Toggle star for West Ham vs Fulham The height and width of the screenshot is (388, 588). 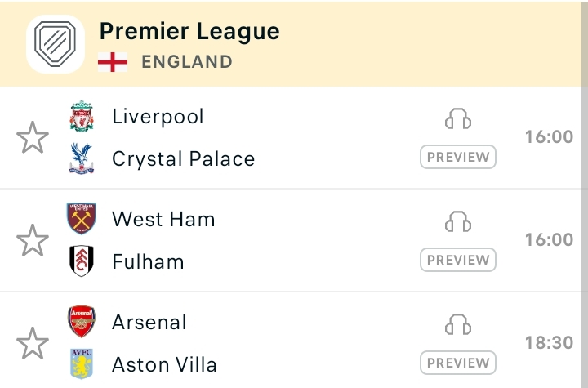[33, 240]
